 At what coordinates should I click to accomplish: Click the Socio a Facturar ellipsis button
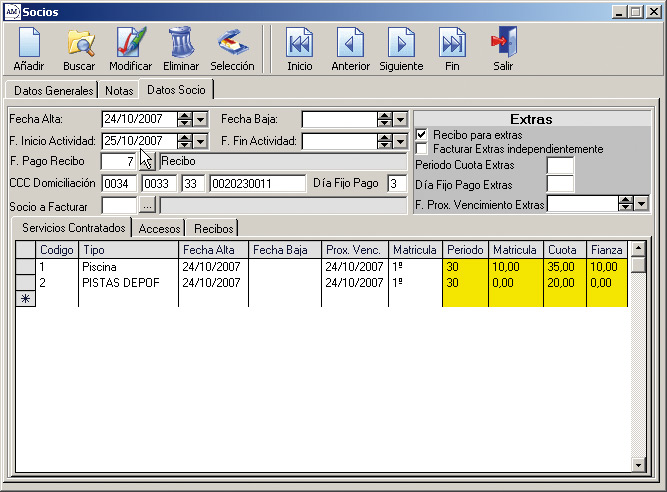pyautogui.click(x=147, y=206)
